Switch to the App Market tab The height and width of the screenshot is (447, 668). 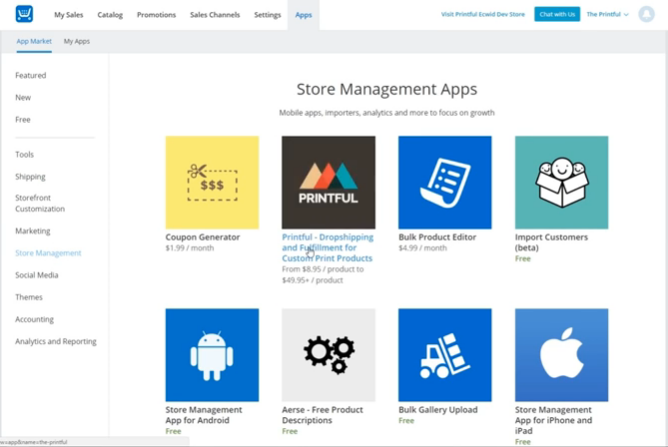(34, 41)
